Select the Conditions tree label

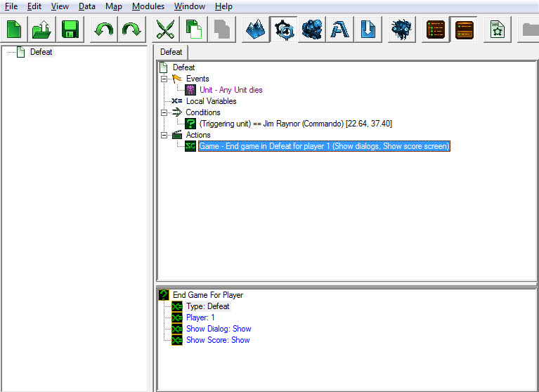tap(203, 112)
